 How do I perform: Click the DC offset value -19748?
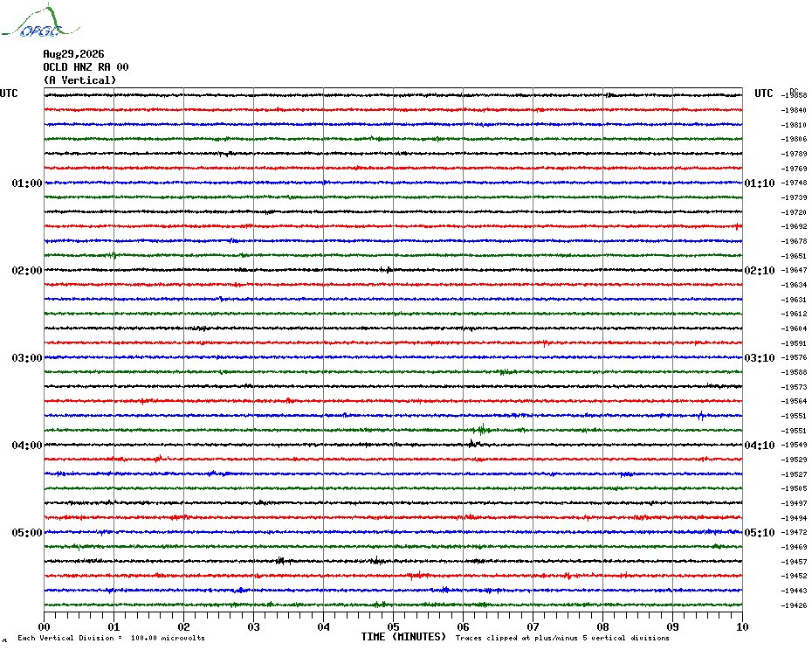pyautogui.click(x=794, y=183)
